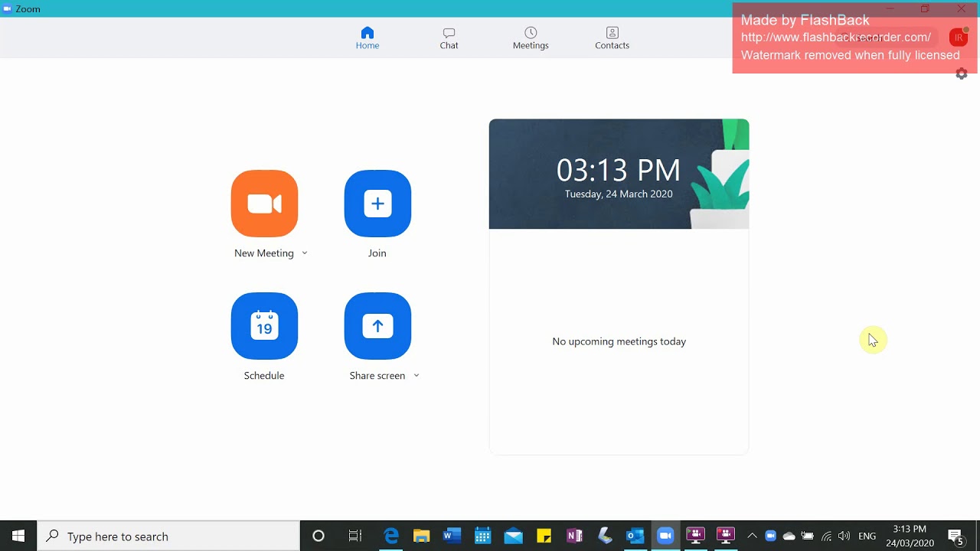980x551 pixels.
Task: Click the No upcoming meetings today message
Action: click(x=619, y=341)
